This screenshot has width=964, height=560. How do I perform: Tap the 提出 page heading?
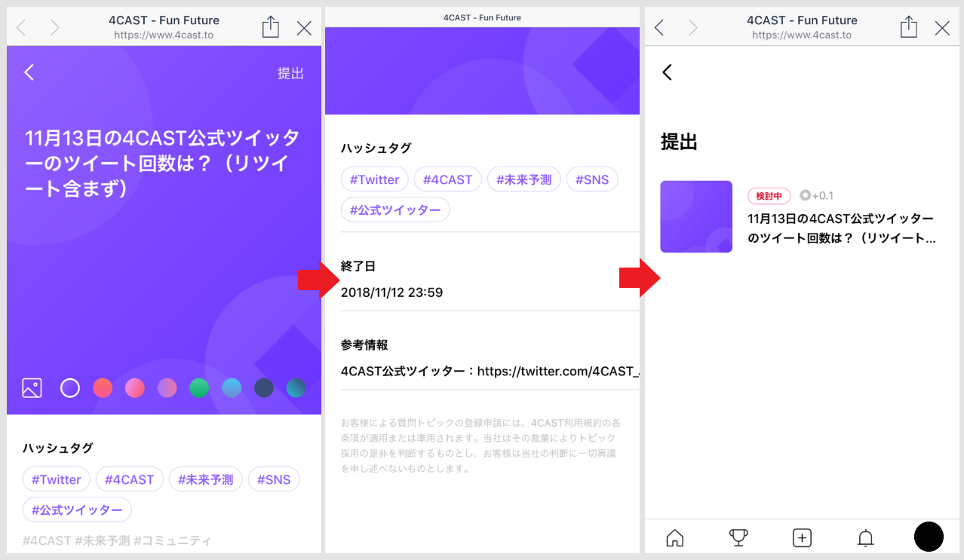pos(679,141)
